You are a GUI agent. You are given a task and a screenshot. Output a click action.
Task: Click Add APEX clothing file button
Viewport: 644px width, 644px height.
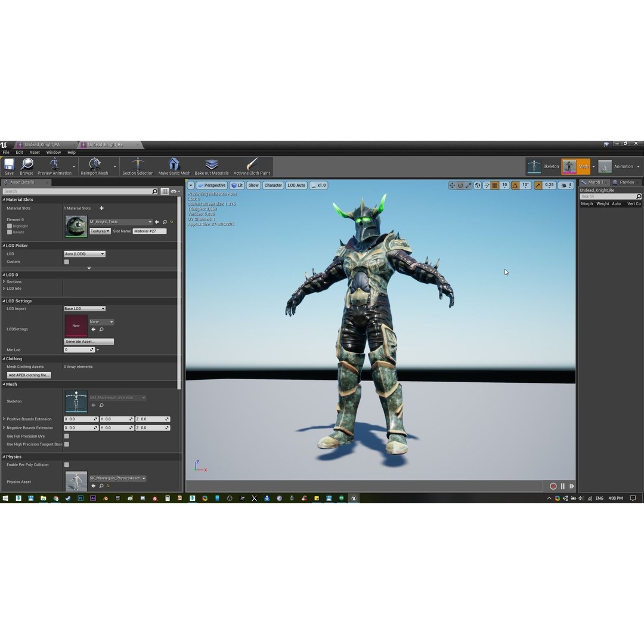[x=29, y=376]
